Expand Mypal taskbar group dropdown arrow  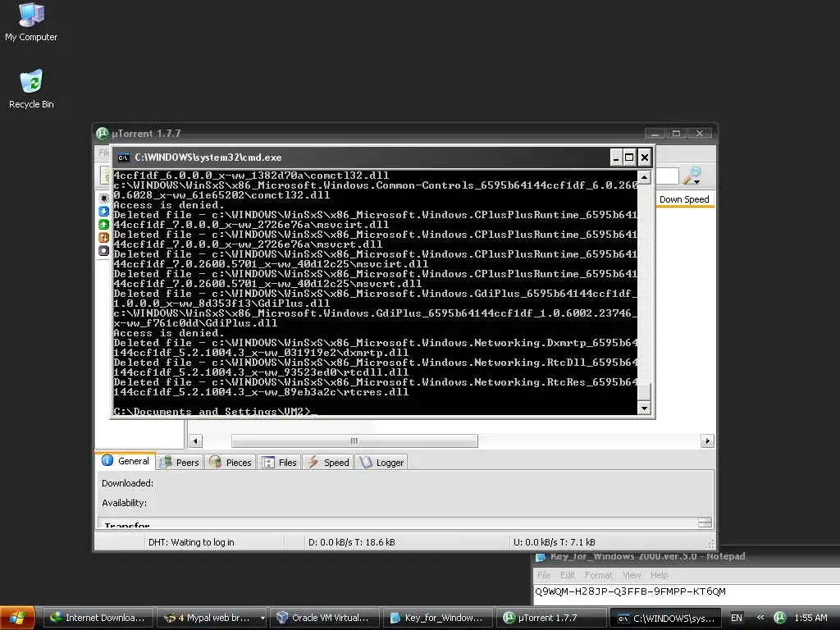click(262, 618)
